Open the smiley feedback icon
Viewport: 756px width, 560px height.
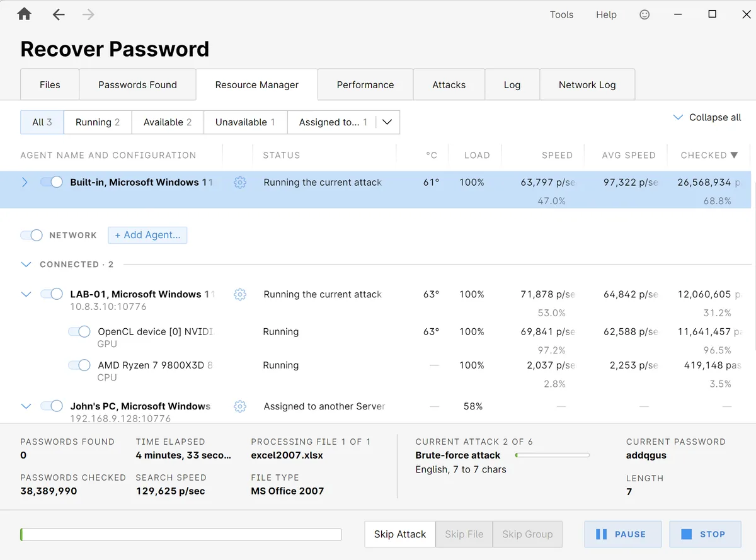pyautogui.click(x=644, y=14)
